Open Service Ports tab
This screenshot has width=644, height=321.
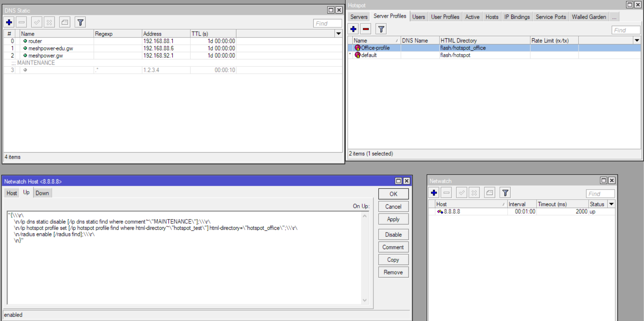551,17
